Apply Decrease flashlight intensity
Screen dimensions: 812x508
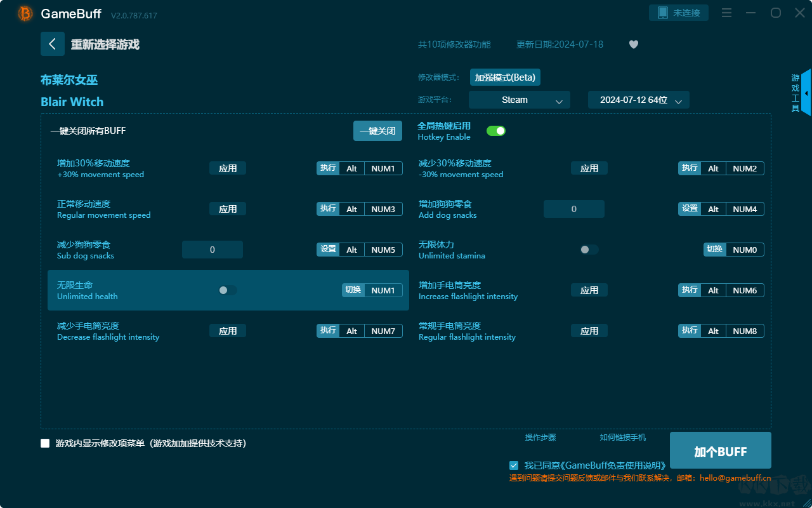pos(228,331)
